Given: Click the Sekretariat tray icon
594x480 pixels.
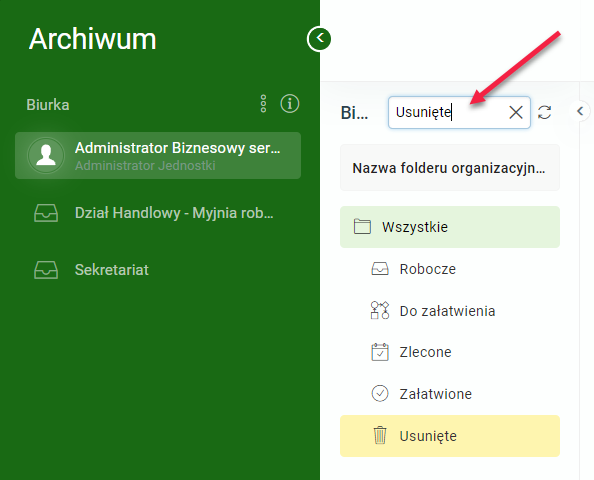Looking at the screenshot, I should tap(46, 270).
